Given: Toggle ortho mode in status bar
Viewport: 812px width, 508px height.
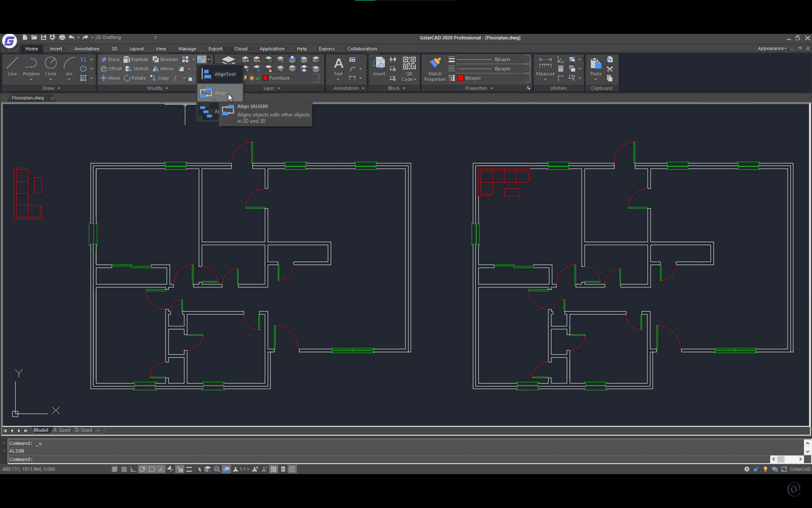Looking at the screenshot, I should (x=133, y=469).
